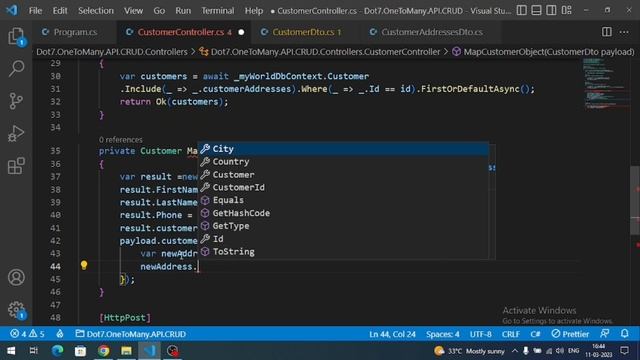Image resolution: width=640 pixels, height=360 pixels.
Task: Open File Explorer from the taskbar
Action: click(127, 351)
